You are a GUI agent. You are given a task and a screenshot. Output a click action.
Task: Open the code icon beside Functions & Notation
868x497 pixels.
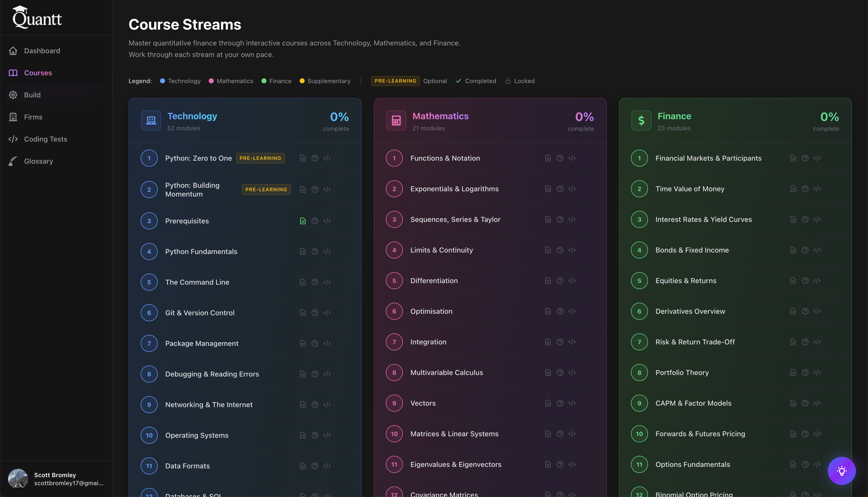(x=572, y=158)
